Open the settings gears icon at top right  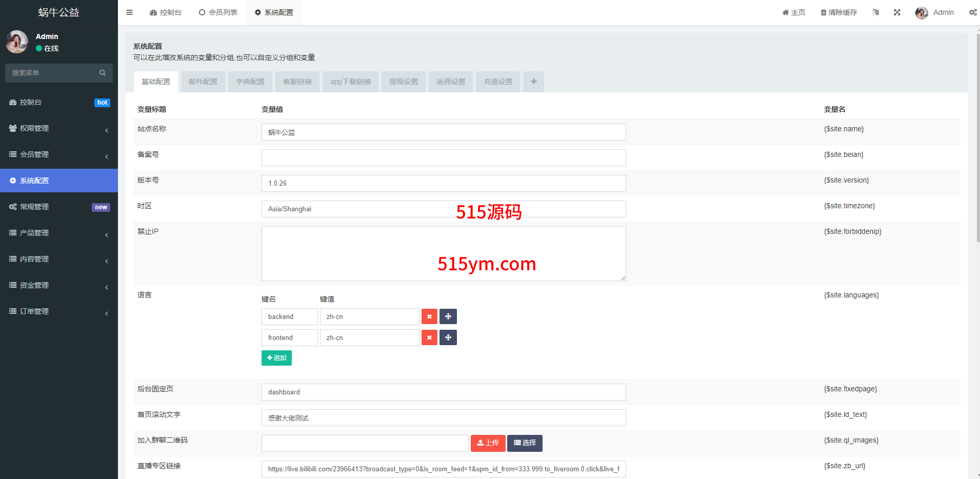tap(972, 12)
